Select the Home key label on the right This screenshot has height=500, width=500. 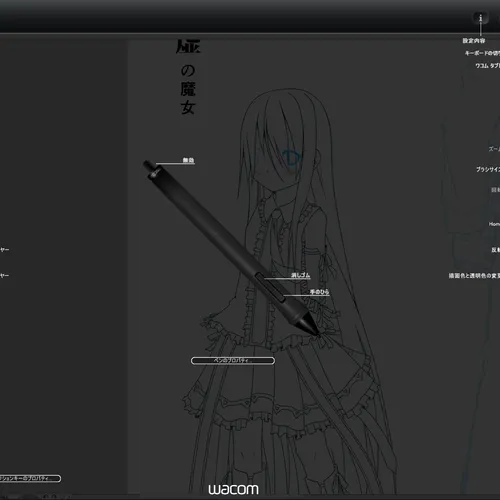pos(494,224)
